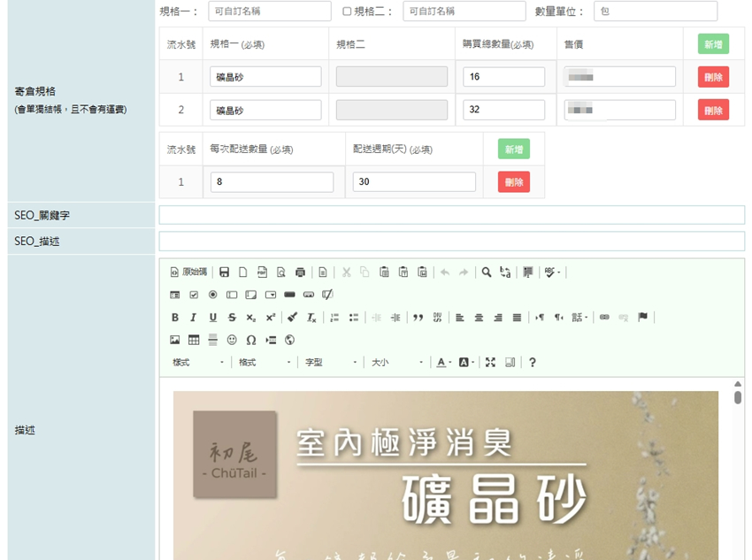Insert a checkbox form element

[x=194, y=295]
